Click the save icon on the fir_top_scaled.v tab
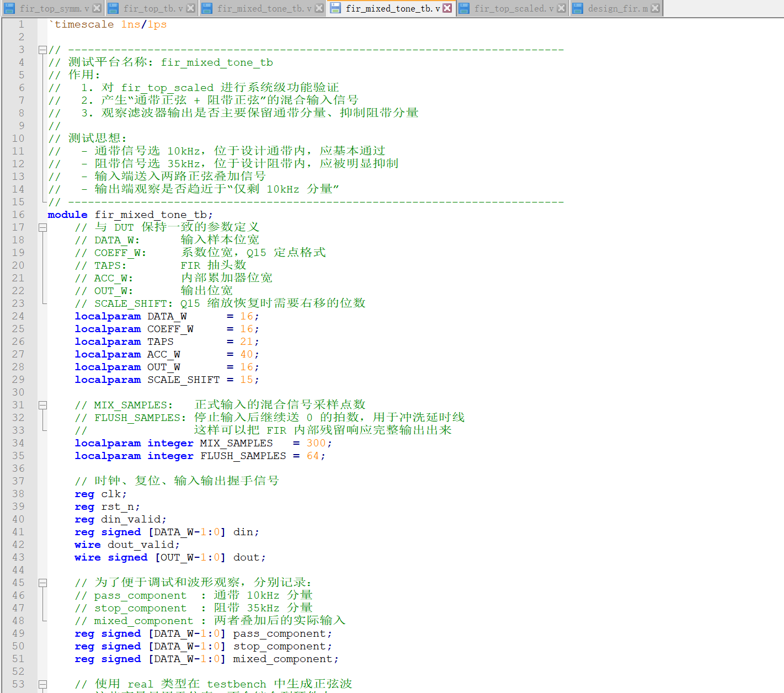Screen dimensions: 784x693 [464, 8]
